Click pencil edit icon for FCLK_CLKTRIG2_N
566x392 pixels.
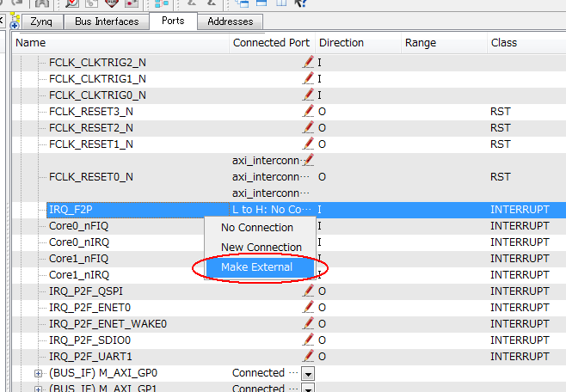(308, 63)
